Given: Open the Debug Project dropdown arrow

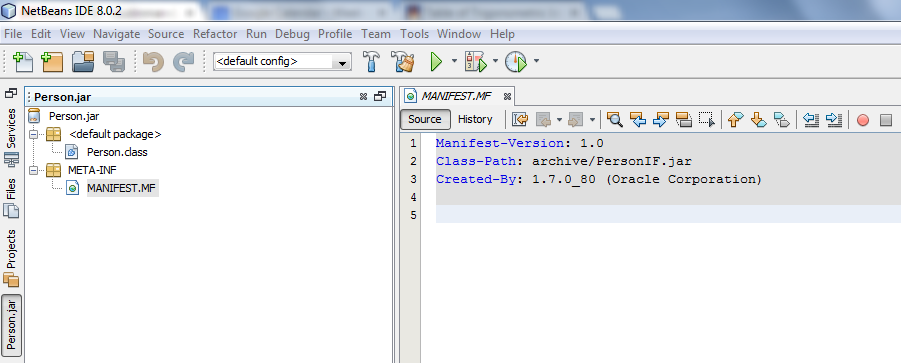Looking at the screenshot, I should tap(495, 61).
